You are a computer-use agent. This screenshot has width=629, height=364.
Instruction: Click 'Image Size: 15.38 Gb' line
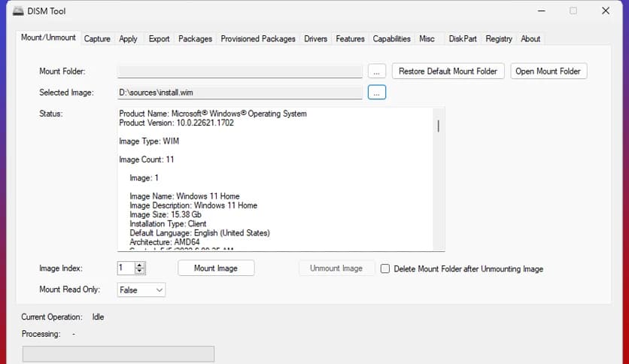click(x=166, y=215)
